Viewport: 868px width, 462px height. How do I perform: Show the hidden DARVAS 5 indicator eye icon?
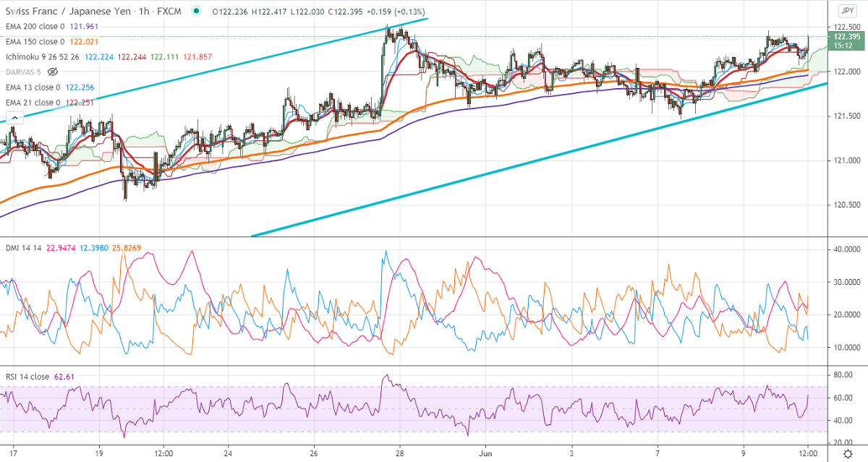point(52,72)
